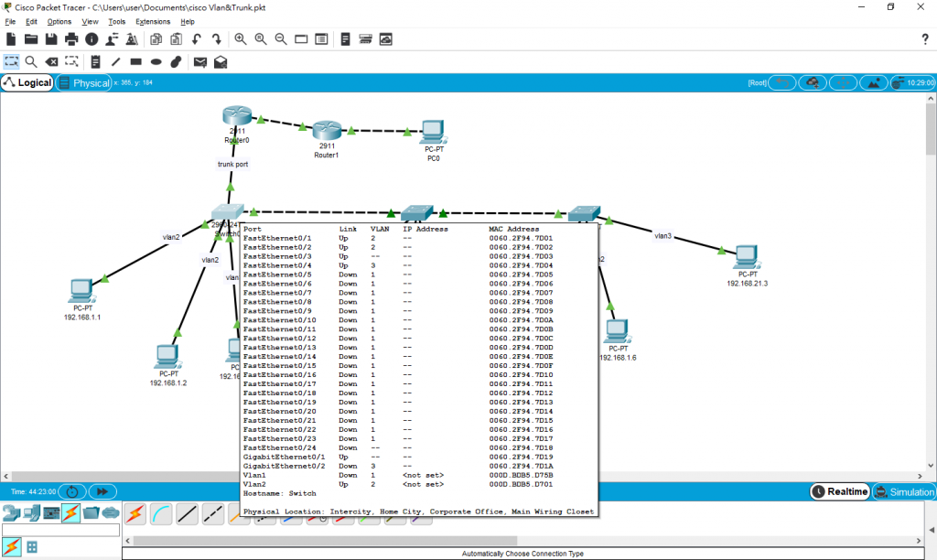Open the User Profile icon
This screenshot has height=560, width=937.
112,39
